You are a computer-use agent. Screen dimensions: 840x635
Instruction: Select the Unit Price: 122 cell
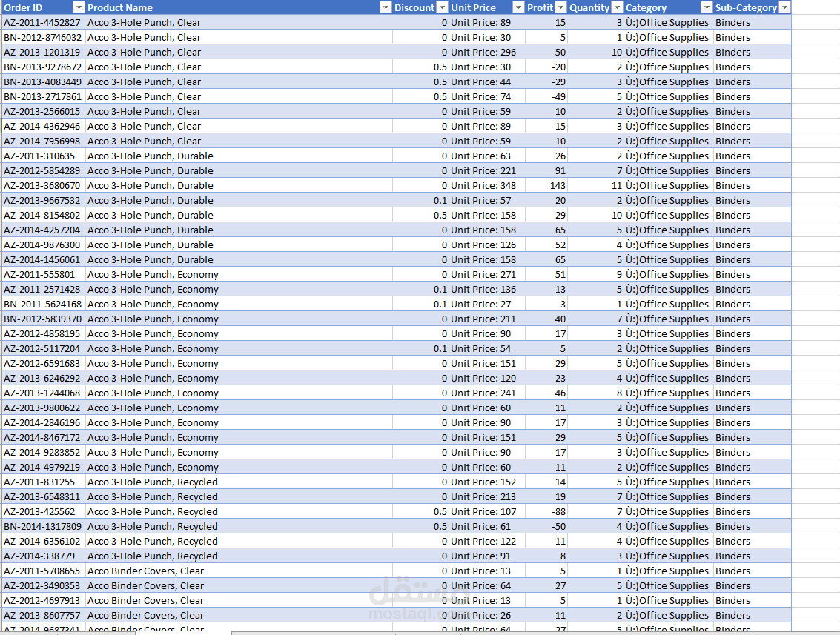(487, 542)
